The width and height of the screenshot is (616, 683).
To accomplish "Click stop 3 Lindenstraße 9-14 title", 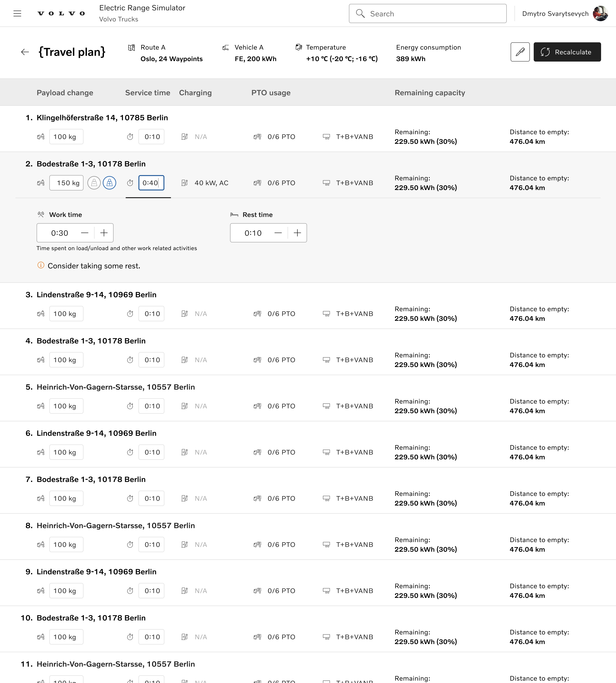I will pyautogui.click(x=96, y=295).
